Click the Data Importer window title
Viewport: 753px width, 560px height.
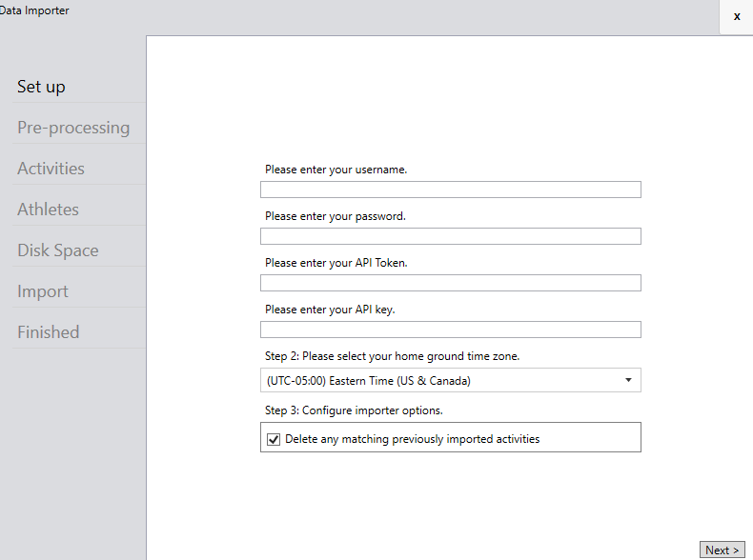(34, 10)
